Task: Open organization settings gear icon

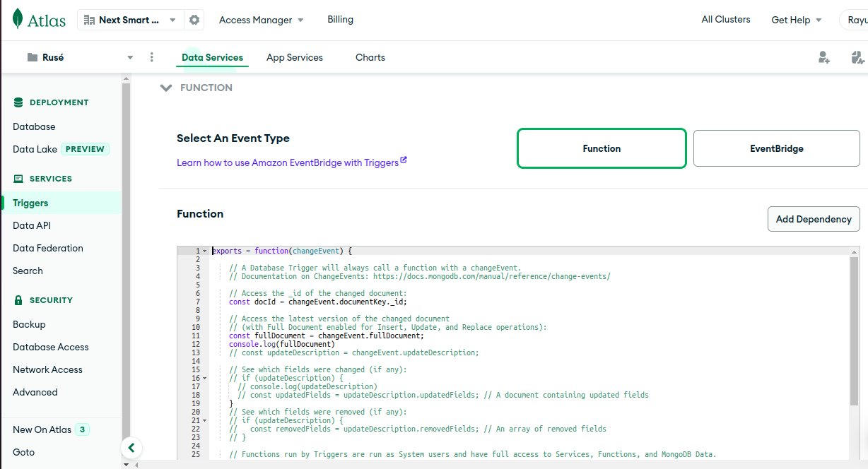Action: 194,20
